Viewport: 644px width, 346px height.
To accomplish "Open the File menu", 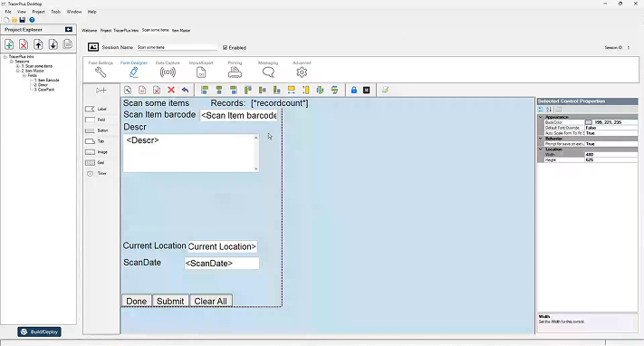I will pos(8,12).
